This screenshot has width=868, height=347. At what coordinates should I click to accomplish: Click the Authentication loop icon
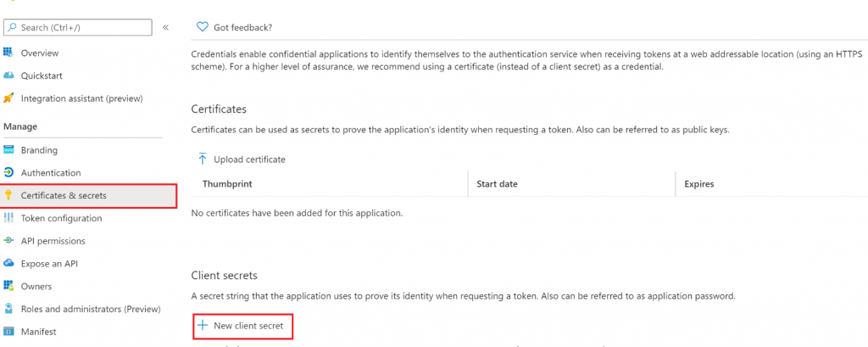tap(8, 172)
